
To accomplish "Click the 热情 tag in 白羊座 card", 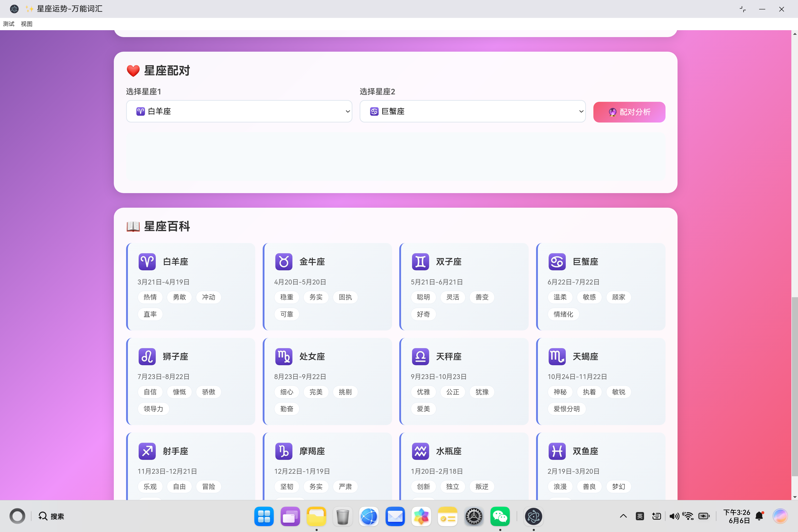I will (150, 297).
